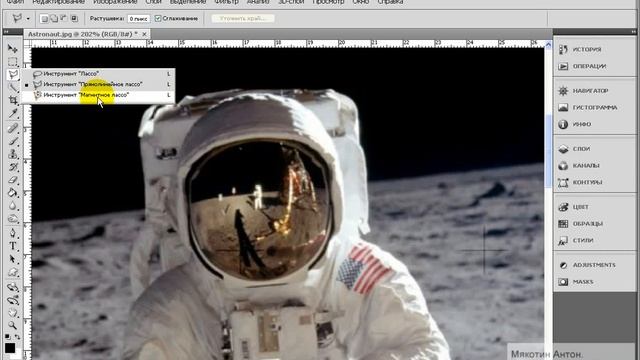The image size is (640, 360).
Task: Select the Custom Shape tool
Action: click(13, 272)
